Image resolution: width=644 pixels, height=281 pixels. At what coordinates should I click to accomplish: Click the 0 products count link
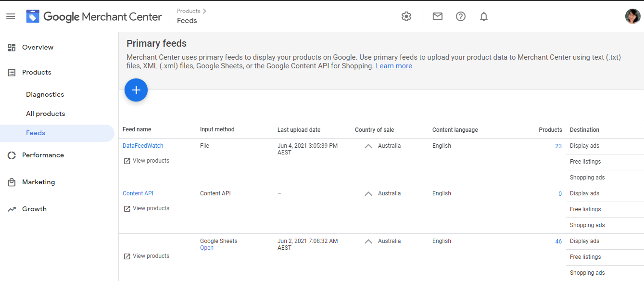coord(560,194)
